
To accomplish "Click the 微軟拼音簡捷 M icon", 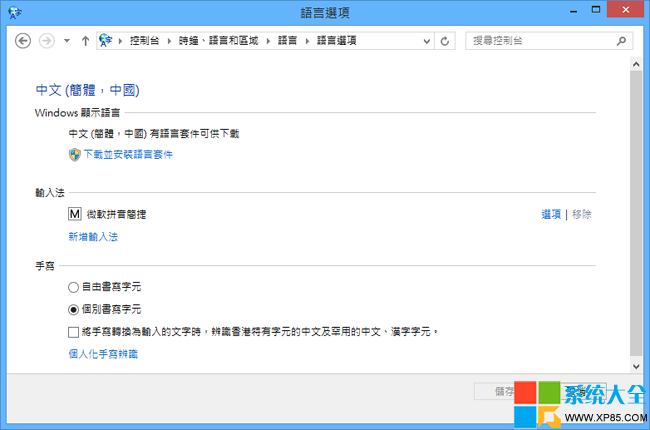I will coord(75,214).
